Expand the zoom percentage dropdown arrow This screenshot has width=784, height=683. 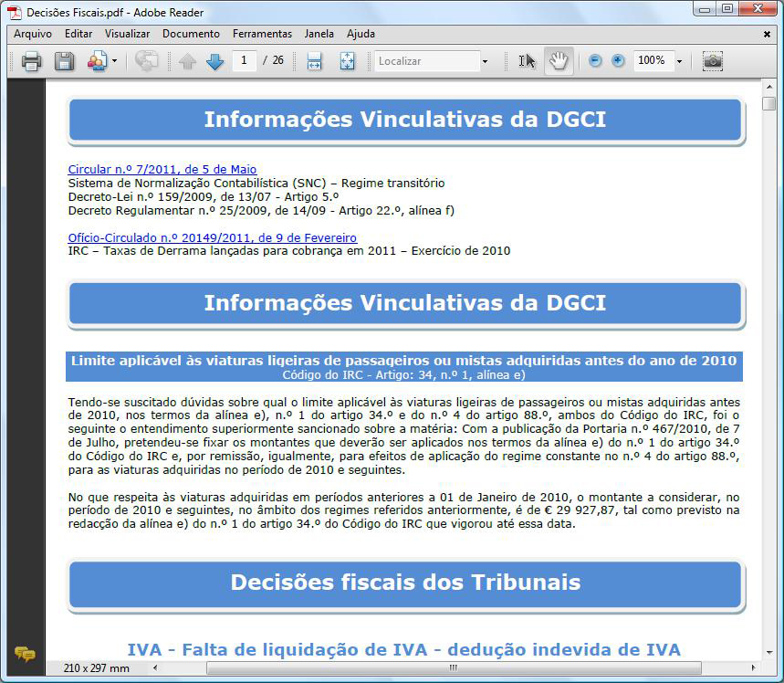pyautogui.click(x=679, y=61)
